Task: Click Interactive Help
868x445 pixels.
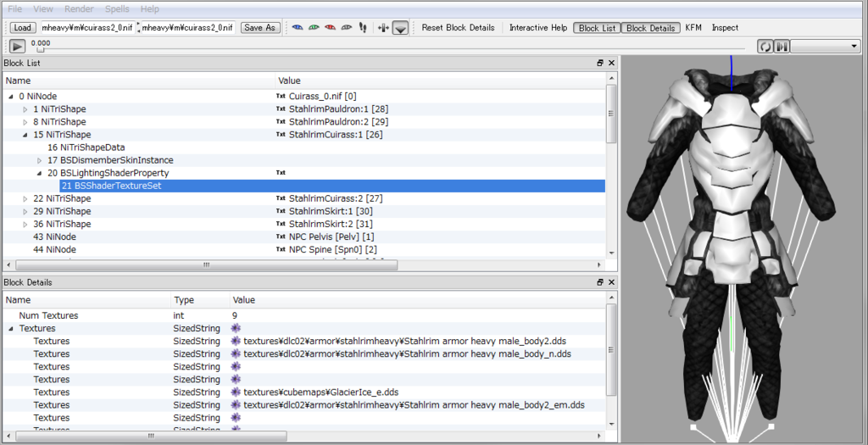Action: tap(538, 28)
